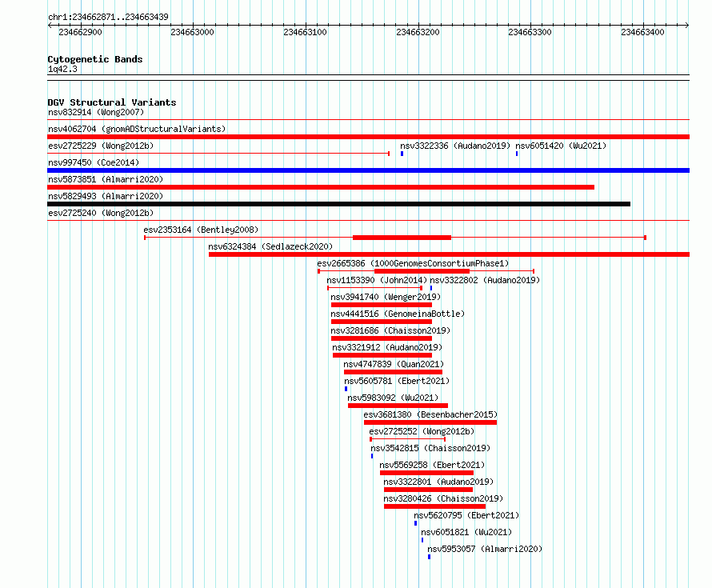Click the black nsv5829493 variant bar
This screenshot has width=712, height=588.
click(x=338, y=204)
